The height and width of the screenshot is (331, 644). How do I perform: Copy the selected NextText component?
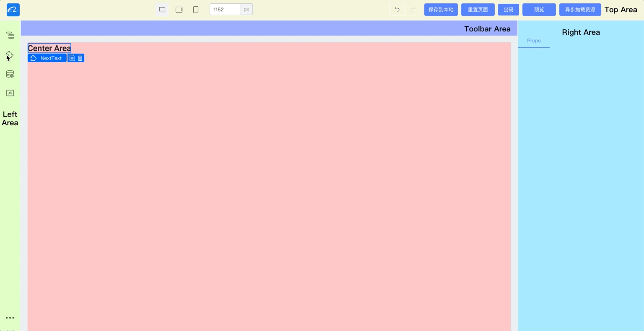72,58
